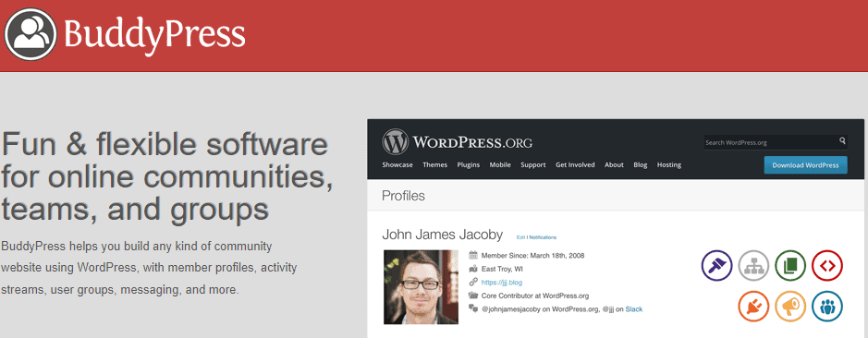Click the red code brackets badge icon
Image resolution: width=868 pixels, height=338 pixels.
point(827,266)
